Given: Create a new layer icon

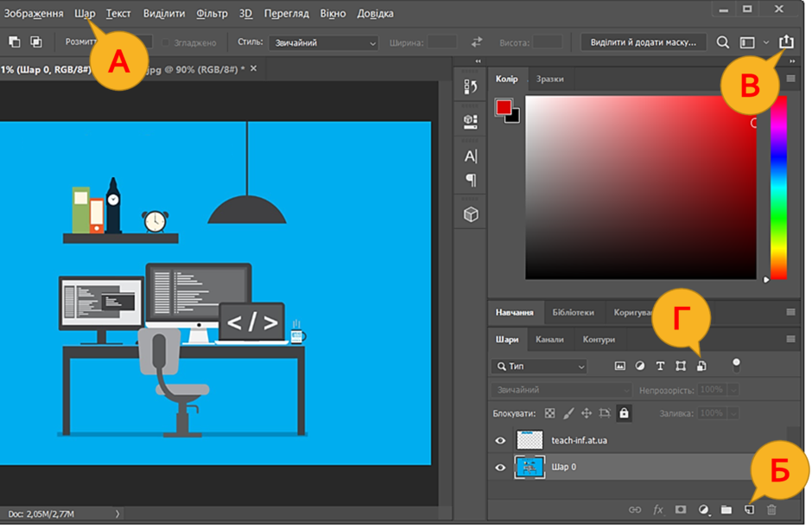Looking at the screenshot, I should [x=749, y=510].
